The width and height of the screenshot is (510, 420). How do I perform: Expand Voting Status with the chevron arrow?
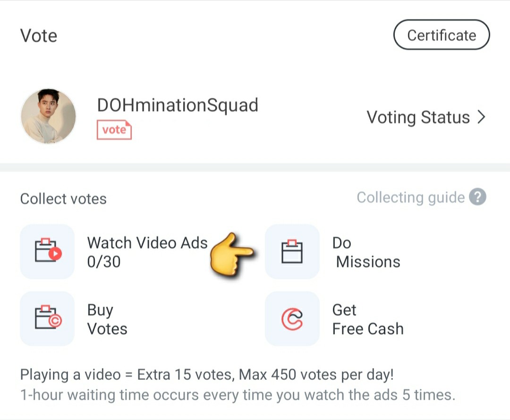point(481,117)
